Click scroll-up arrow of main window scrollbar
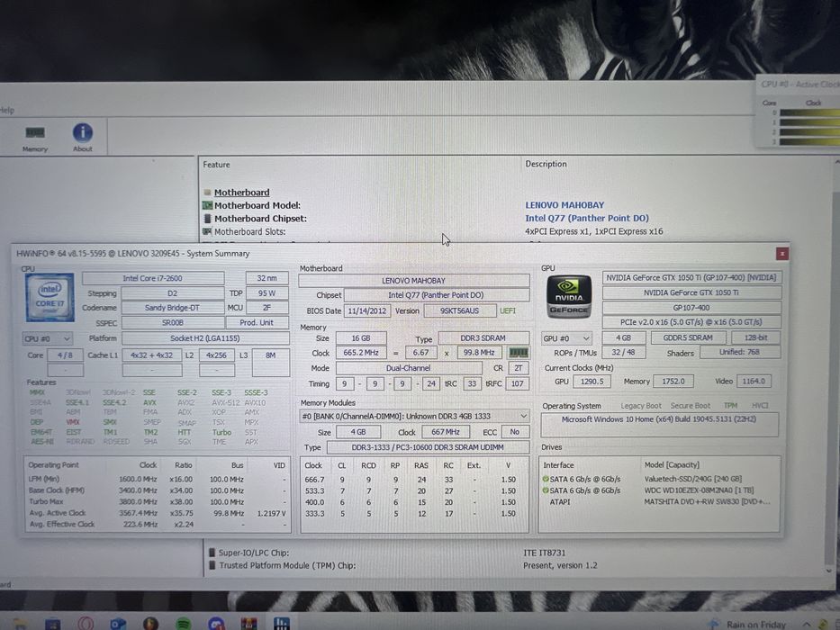Viewport: 840px width, 630px height. tap(835, 161)
